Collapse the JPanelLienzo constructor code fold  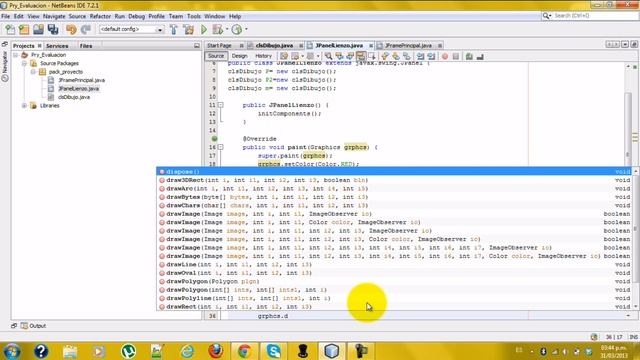[x=220, y=105]
